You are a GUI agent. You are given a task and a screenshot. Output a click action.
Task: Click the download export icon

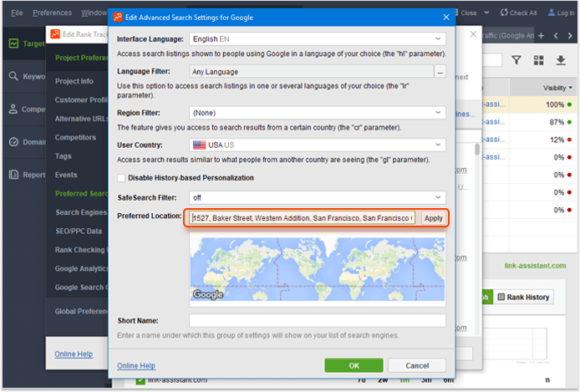(561, 60)
